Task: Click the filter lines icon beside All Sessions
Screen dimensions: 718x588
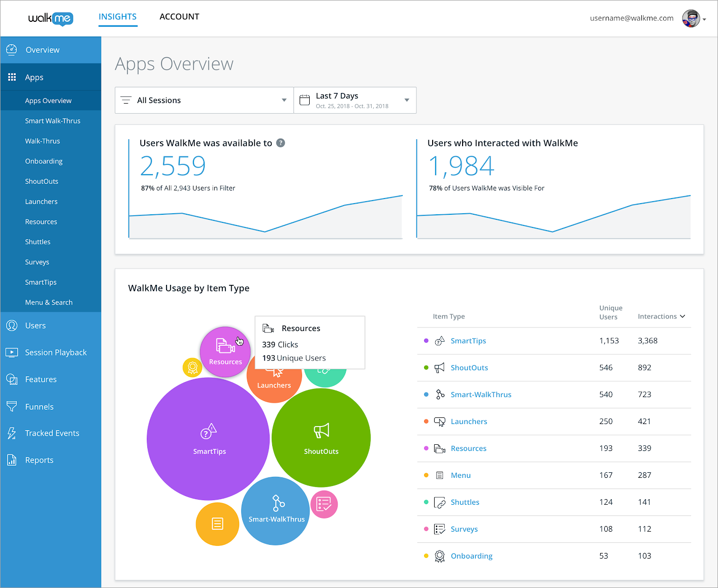Action: (x=126, y=100)
